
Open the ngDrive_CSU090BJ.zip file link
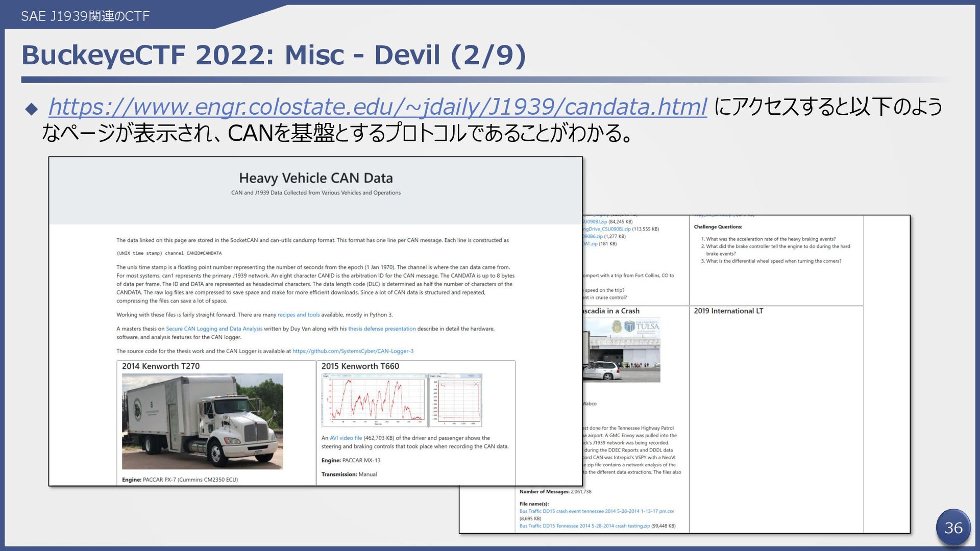click(607, 229)
